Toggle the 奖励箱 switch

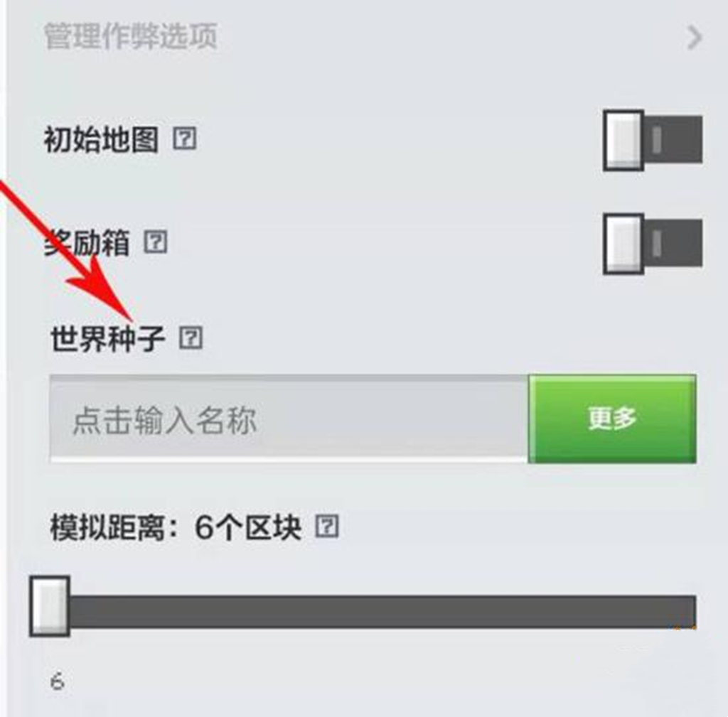coord(653,244)
